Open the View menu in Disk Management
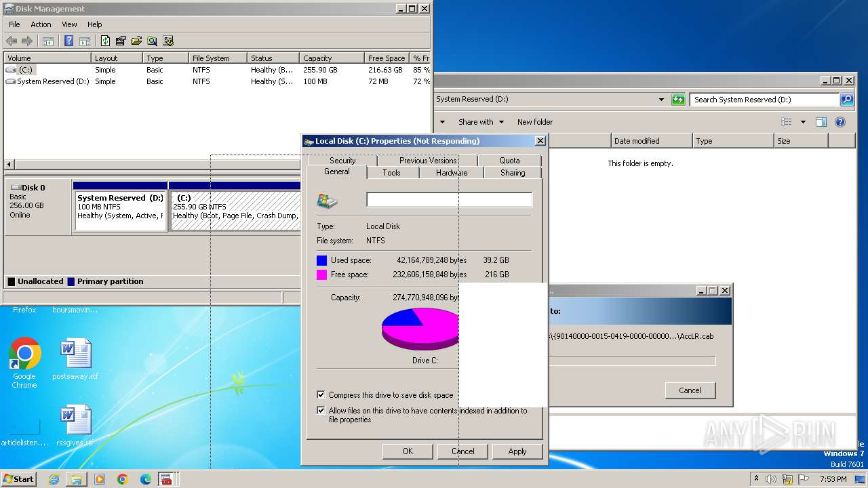Viewport: 868px width, 488px height. pyautogui.click(x=70, y=24)
